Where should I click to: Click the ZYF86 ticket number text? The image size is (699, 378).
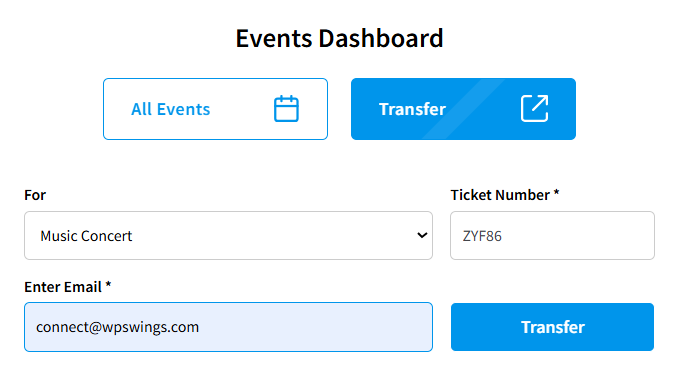482,236
